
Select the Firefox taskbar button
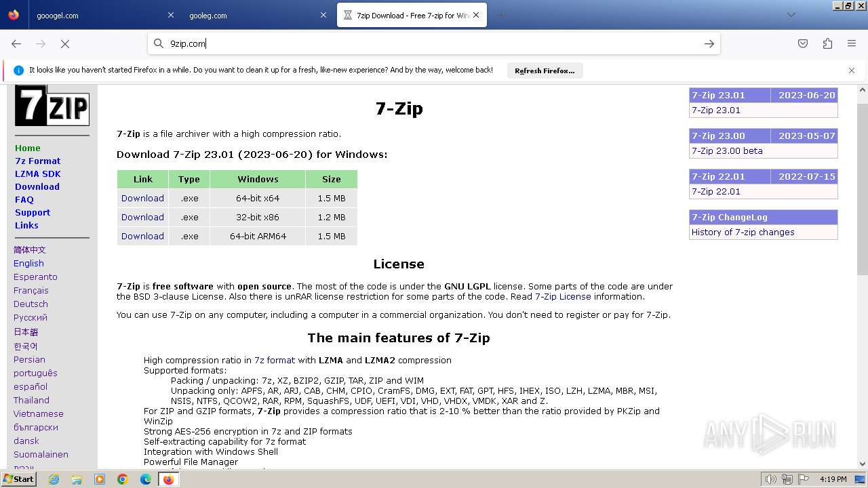click(x=168, y=479)
